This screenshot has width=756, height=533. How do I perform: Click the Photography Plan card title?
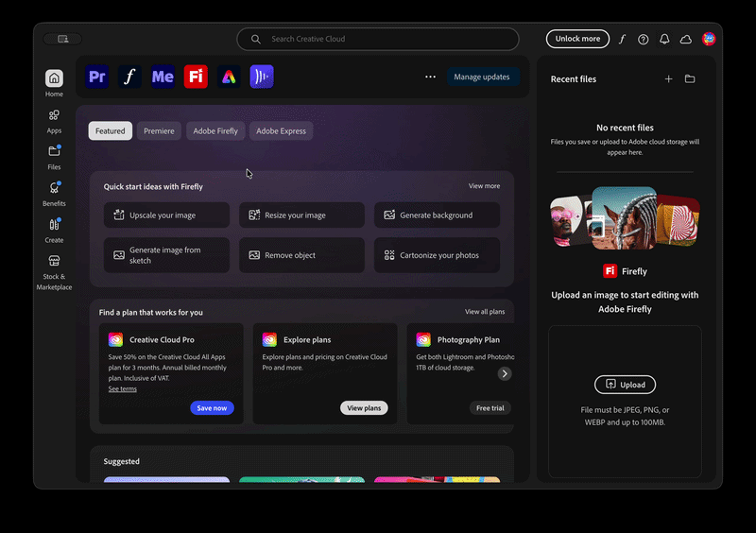[468, 339]
